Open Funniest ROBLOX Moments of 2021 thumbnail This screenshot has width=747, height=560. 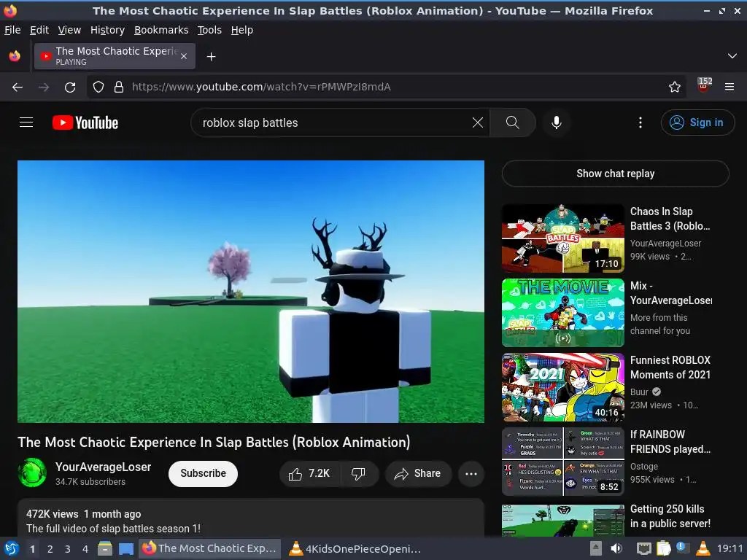pyautogui.click(x=562, y=387)
